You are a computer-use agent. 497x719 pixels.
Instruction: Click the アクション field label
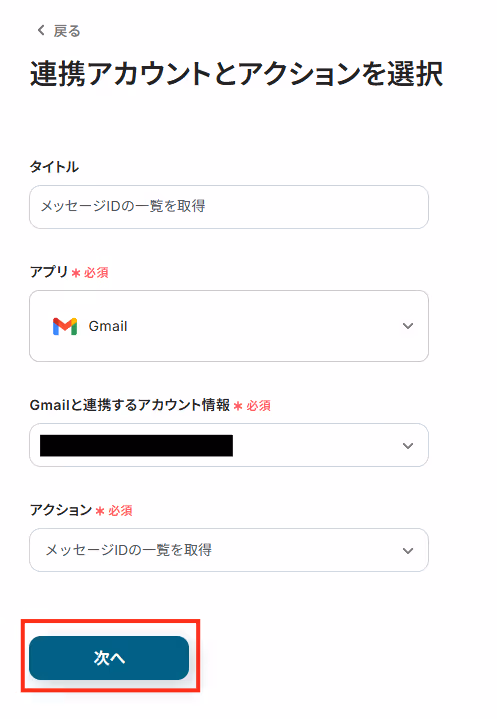pos(61,509)
